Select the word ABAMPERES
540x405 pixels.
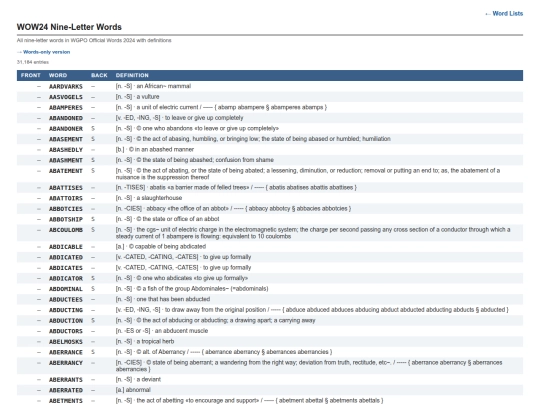66,107
